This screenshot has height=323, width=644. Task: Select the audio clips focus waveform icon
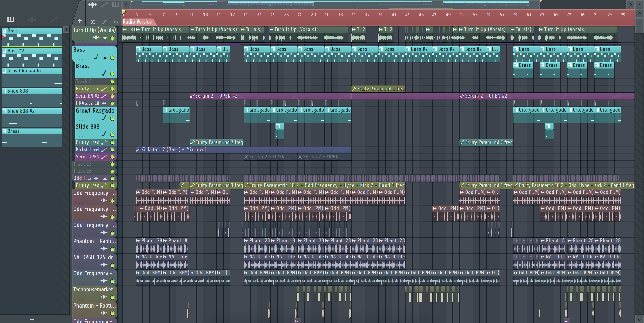point(92,4)
